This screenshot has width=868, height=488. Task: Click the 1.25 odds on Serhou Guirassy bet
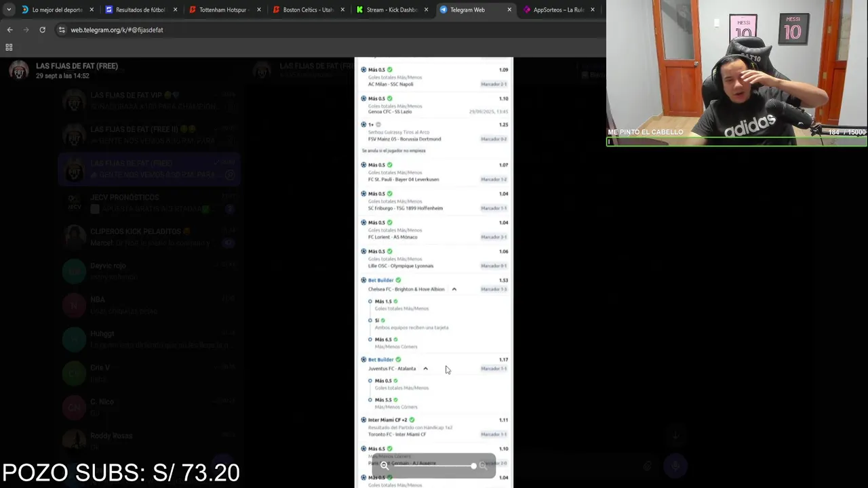pyautogui.click(x=503, y=125)
